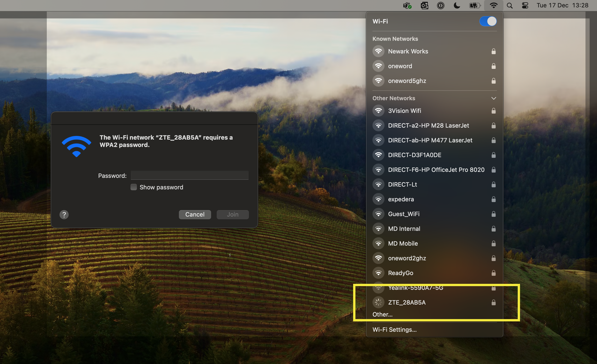
Task: Open Control Center in the menu bar
Action: point(525,5)
